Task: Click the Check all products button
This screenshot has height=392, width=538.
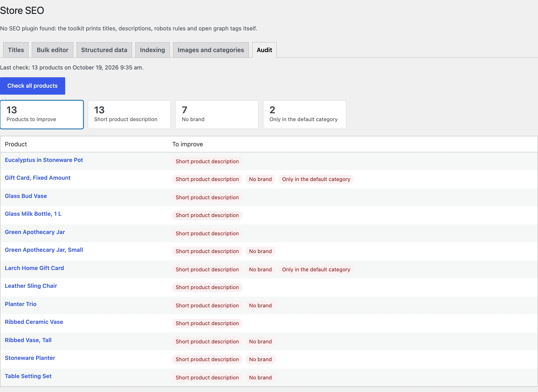Action: point(33,86)
